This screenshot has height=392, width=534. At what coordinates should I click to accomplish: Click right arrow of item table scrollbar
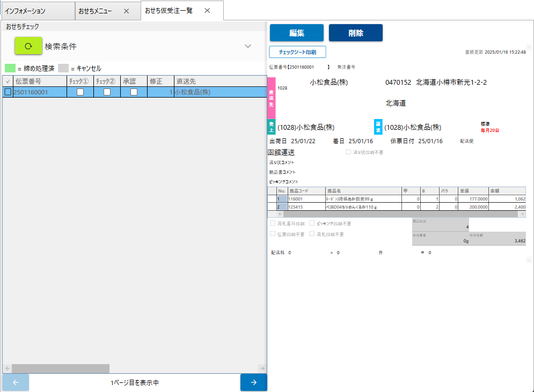click(522, 214)
